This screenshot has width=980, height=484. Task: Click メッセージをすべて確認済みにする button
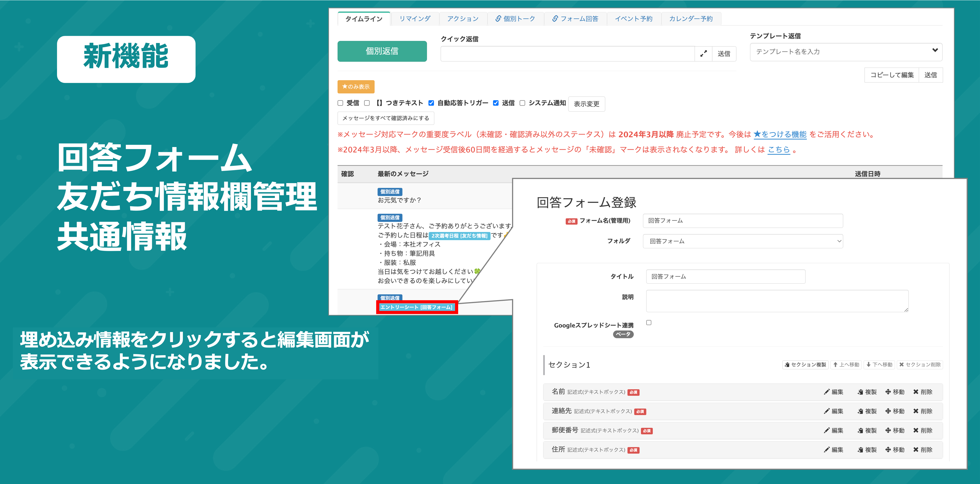tap(385, 118)
